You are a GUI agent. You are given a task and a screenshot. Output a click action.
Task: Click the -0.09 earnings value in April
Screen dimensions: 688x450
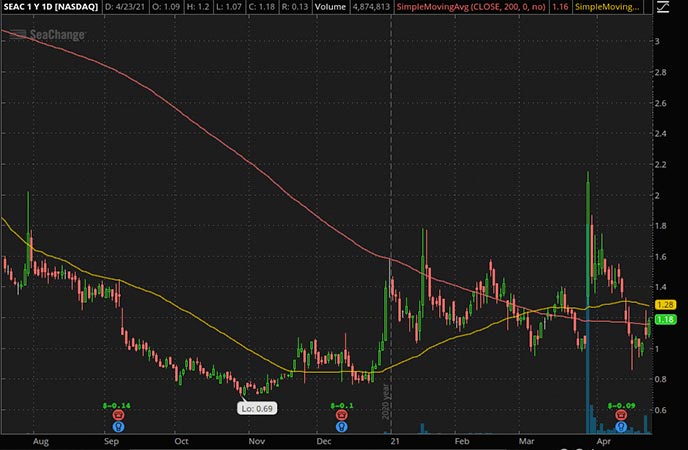click(621, 406)
